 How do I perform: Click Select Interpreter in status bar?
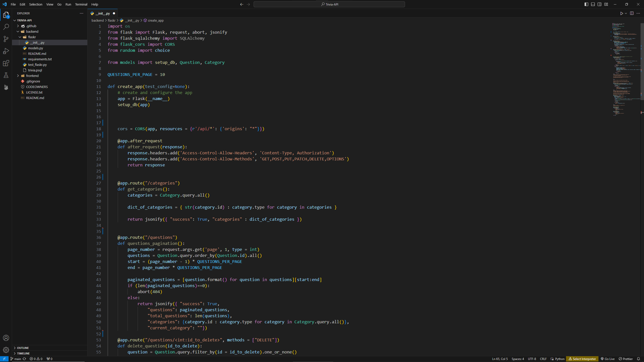pos(582,359)
